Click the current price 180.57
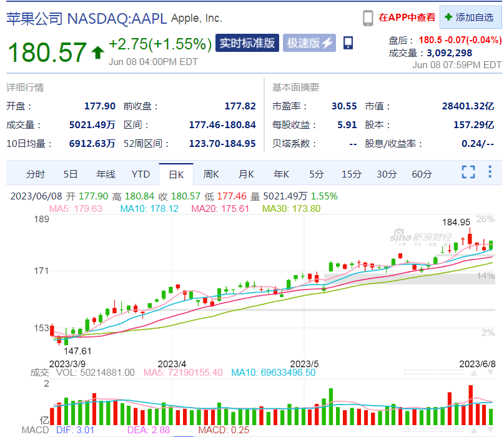504x437 pixels. [x=47, y=52]
